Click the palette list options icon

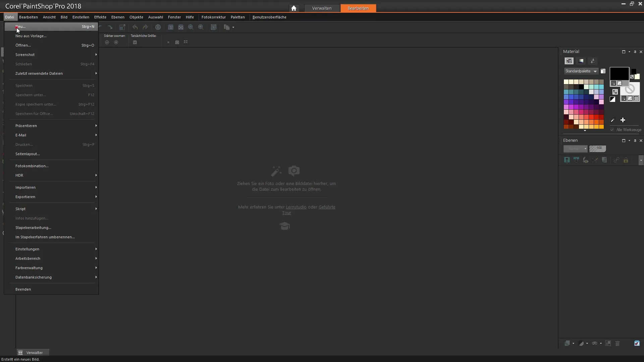tap(603, 71)
